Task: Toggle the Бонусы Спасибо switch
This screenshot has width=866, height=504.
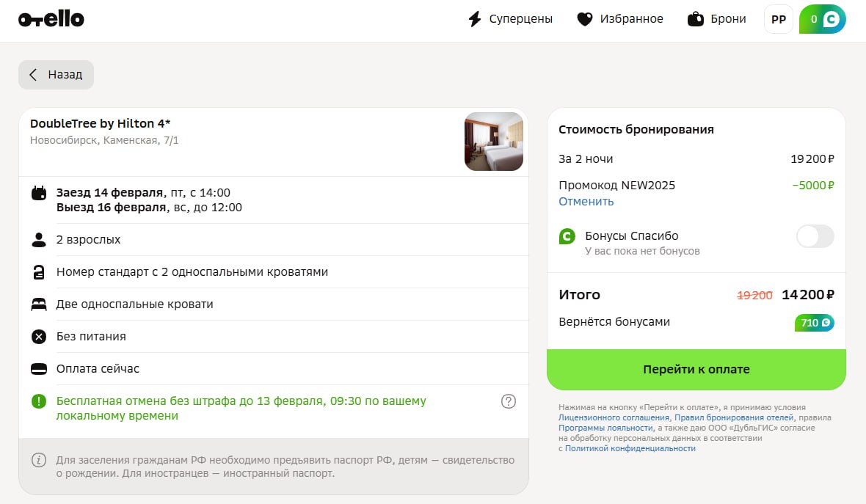Action: coord(815,236)
